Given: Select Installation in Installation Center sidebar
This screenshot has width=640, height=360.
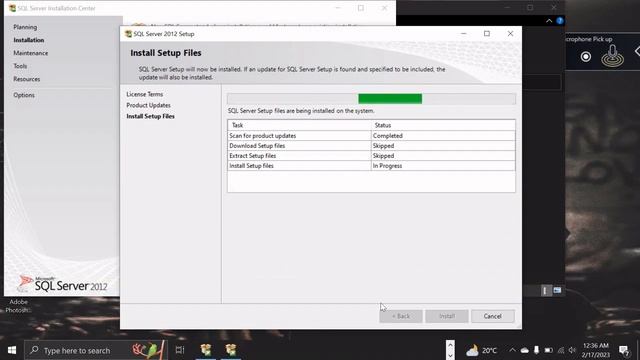Looking at the screenshot, I should point(29,40).
